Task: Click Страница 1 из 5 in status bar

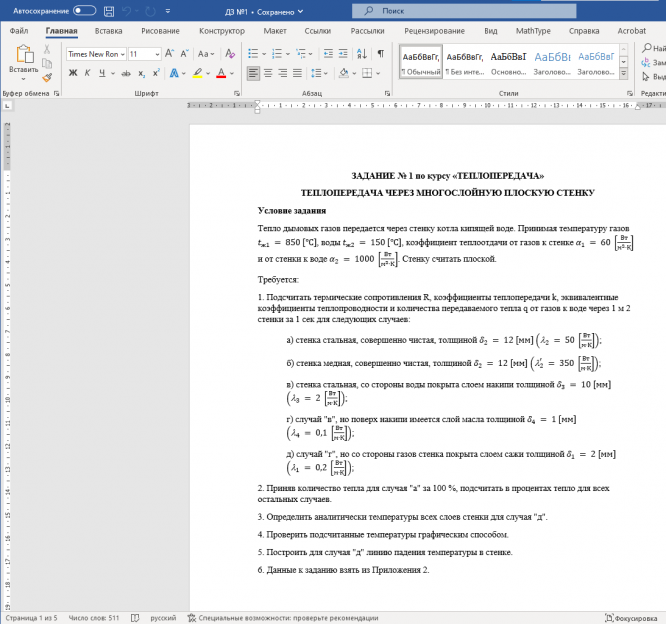Action: coord(31,618)
